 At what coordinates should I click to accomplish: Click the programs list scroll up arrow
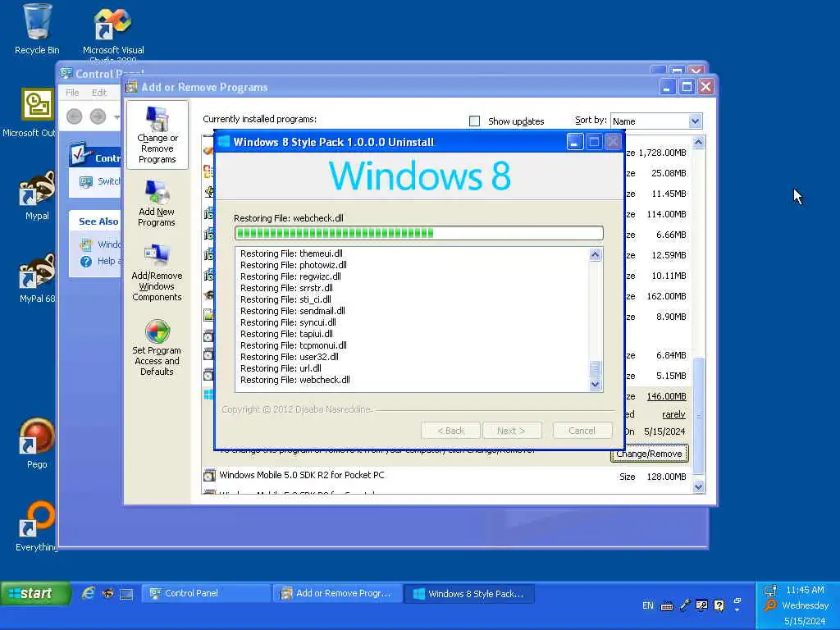(698, 143)
